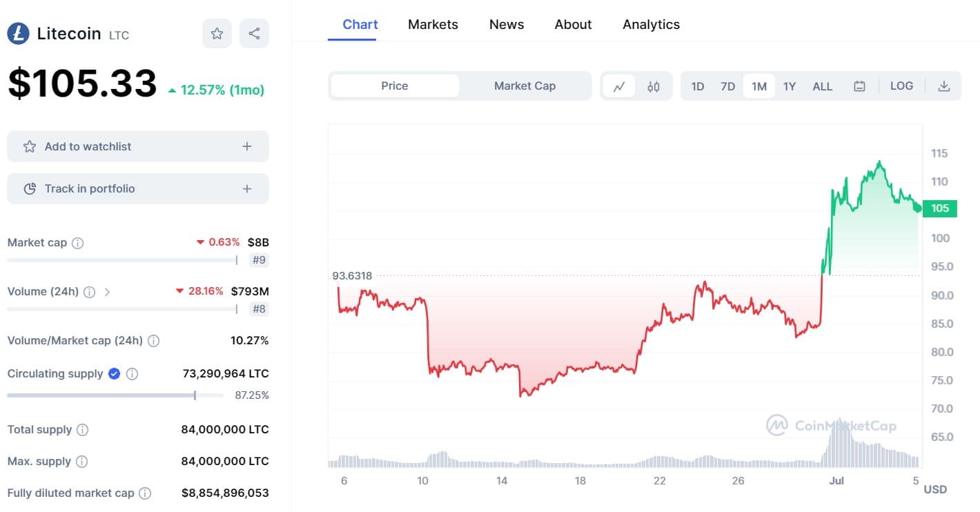Screen dimensions: 980x512
Task: Toggle LOG scale on chart
Action: (901, 86)
